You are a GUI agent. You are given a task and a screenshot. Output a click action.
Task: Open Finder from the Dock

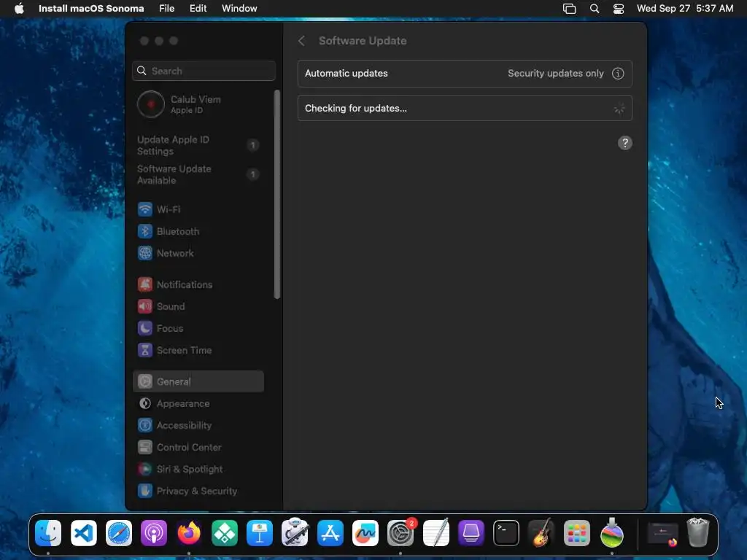tap(48, 533)
